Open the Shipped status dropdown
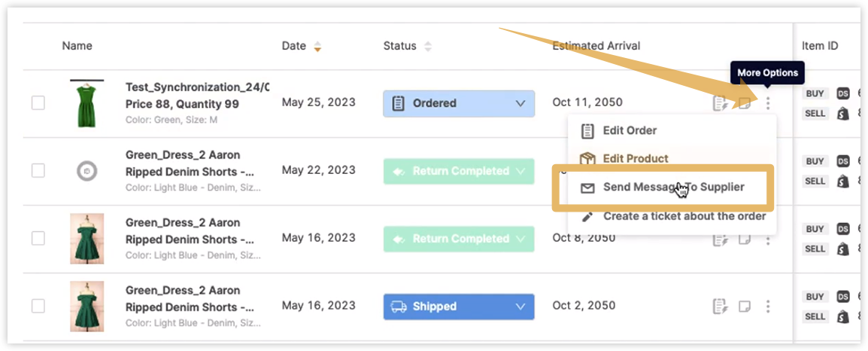The width and height of the screenshot is (868, 351). (x=459, y=306)
